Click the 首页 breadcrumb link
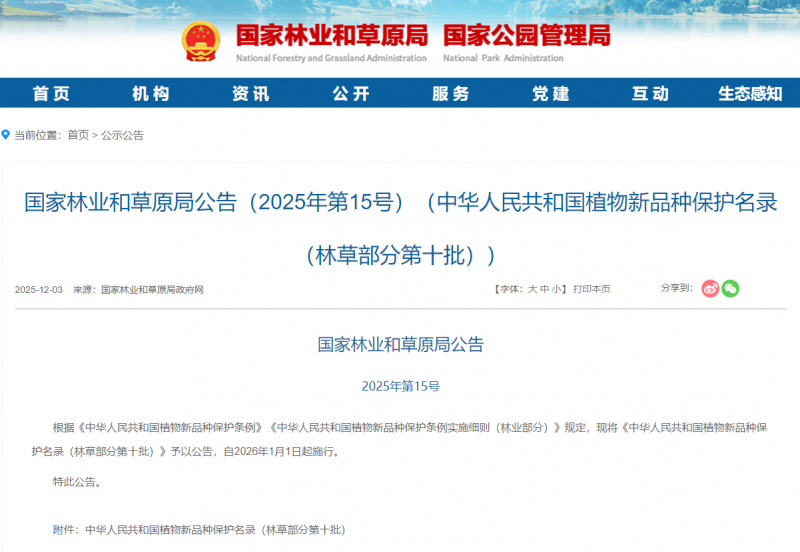Viewport: 800px width, 552px height. [x=78, y=135]
